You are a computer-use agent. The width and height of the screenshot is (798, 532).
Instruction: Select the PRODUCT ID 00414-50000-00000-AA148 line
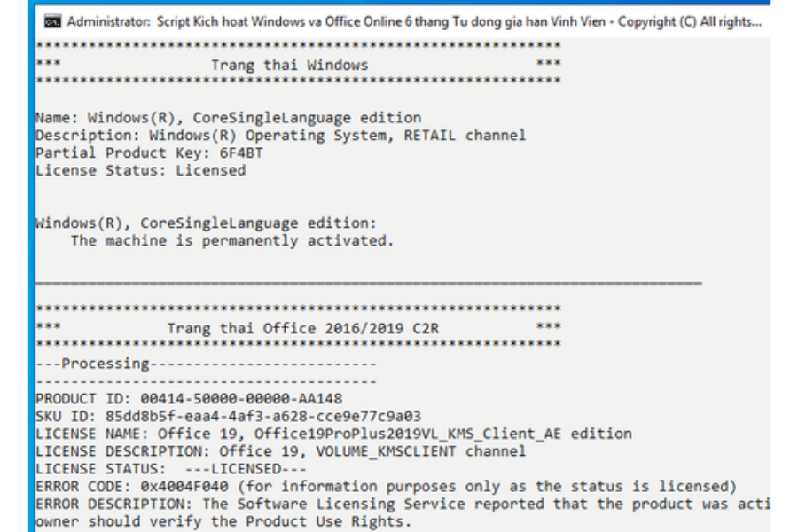click(189, 399)
